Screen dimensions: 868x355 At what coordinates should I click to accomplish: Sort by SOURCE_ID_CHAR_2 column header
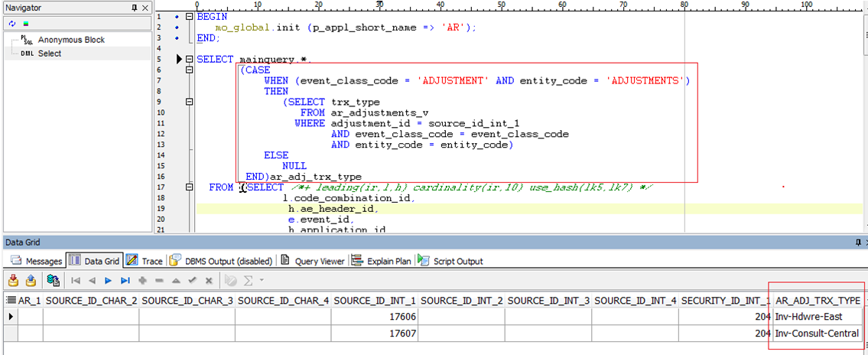(91, 300)
